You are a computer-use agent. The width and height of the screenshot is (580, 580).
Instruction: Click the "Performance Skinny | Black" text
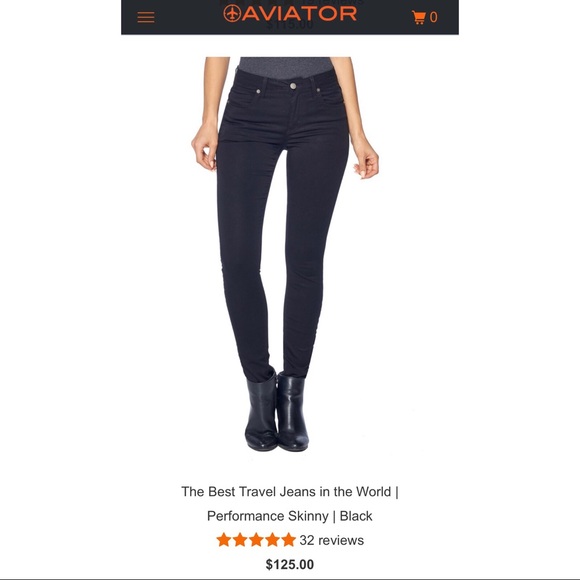pos(290,516)
